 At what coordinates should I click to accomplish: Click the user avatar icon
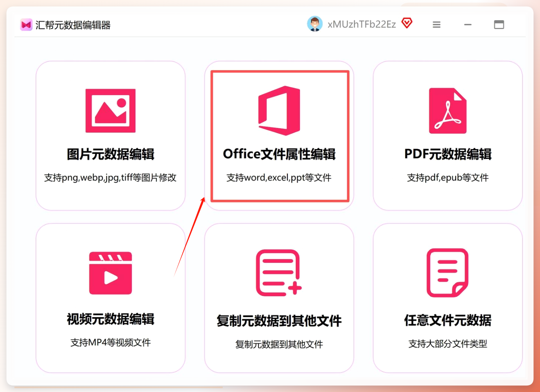click(315, 24)
